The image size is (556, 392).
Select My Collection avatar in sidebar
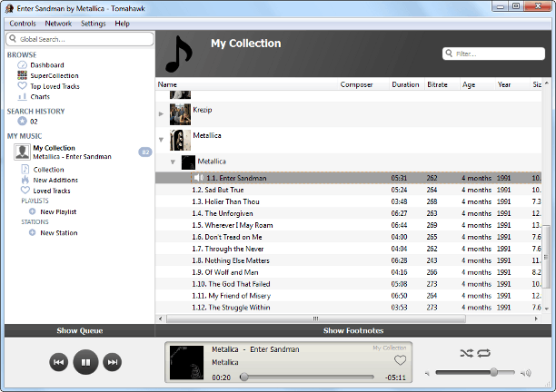click(22, 152)
